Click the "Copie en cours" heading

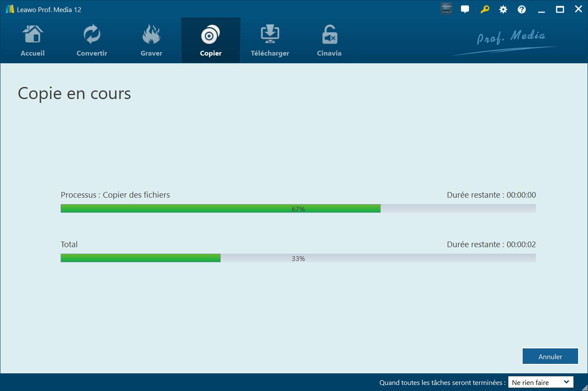pyautogui.click(x=74, y=93)
